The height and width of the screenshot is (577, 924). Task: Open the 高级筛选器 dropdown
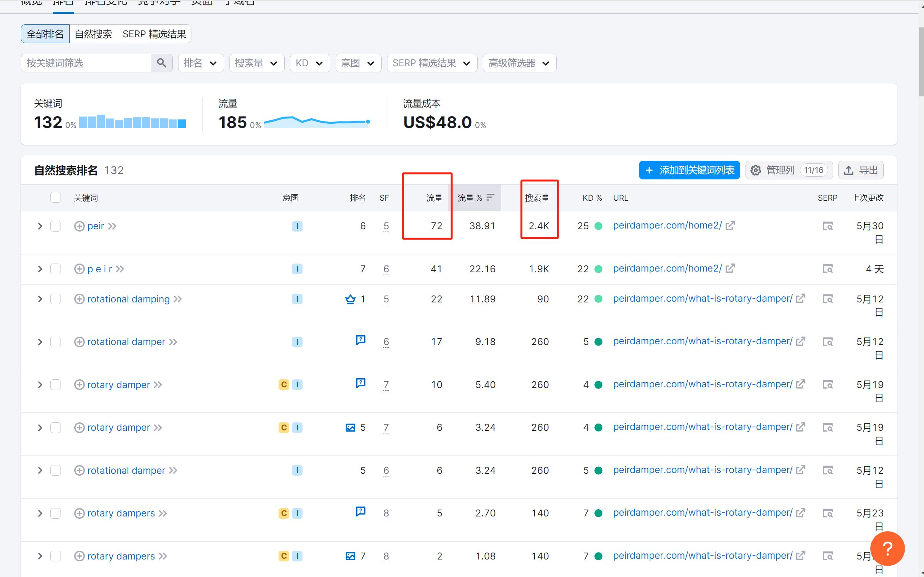pos(519,63)
